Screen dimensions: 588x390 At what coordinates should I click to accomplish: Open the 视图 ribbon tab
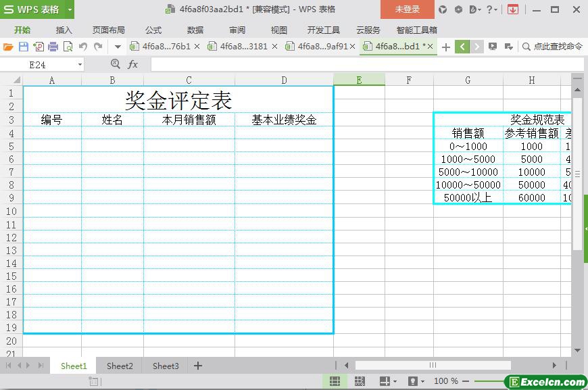[x=279, y=30]
